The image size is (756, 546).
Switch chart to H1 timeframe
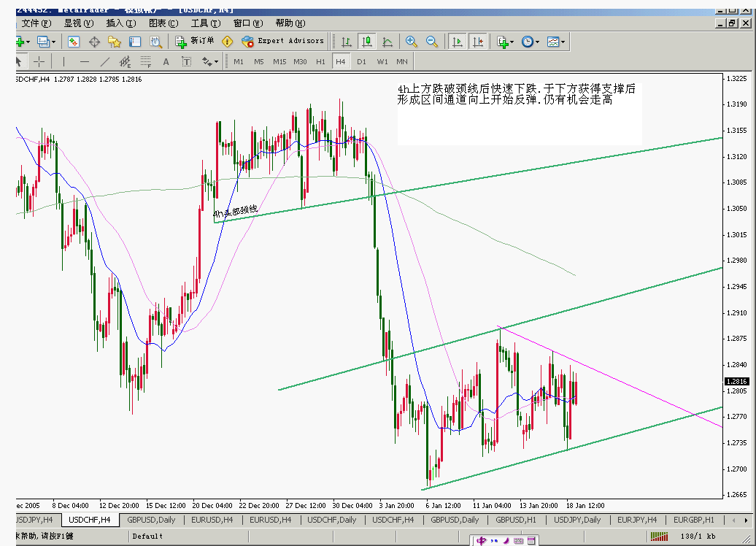click(320, 62)
